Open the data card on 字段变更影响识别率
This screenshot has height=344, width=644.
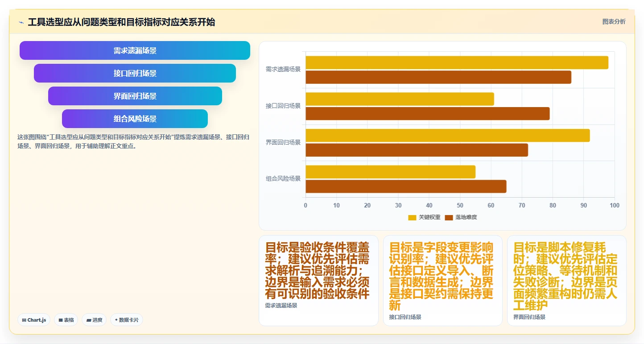coord(442,281)
